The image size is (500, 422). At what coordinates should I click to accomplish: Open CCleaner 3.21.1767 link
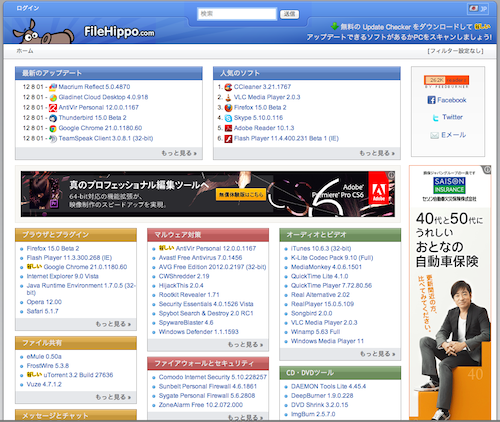coord(262,87)
